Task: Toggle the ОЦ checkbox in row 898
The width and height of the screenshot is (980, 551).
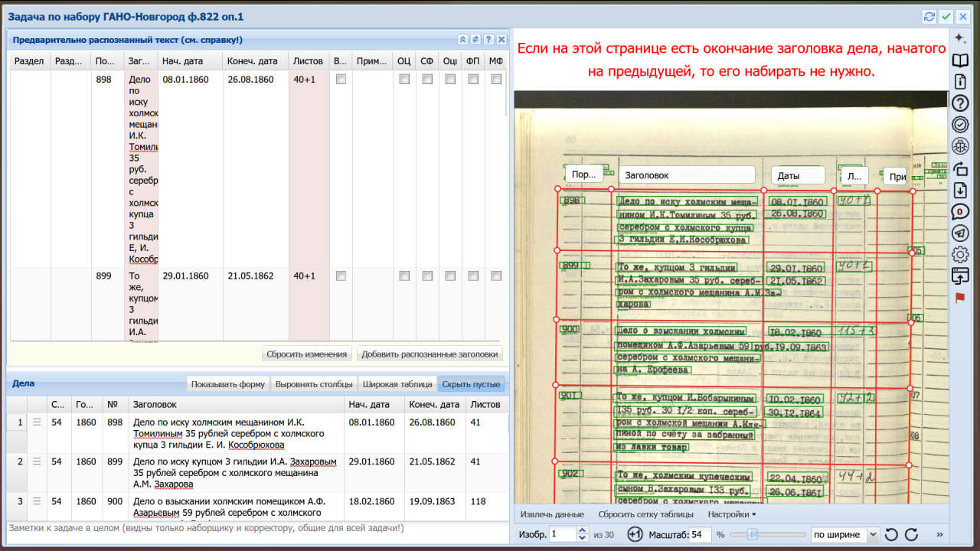Action: coord(404,79)
